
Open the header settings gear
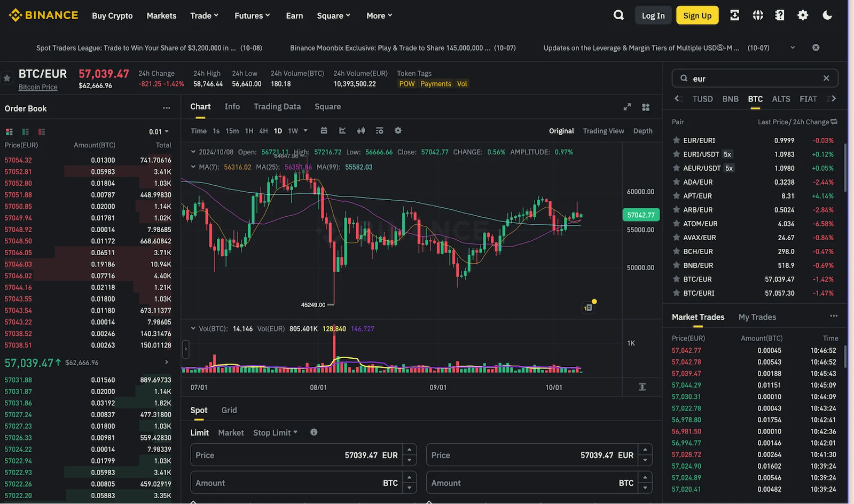(803, 15)
